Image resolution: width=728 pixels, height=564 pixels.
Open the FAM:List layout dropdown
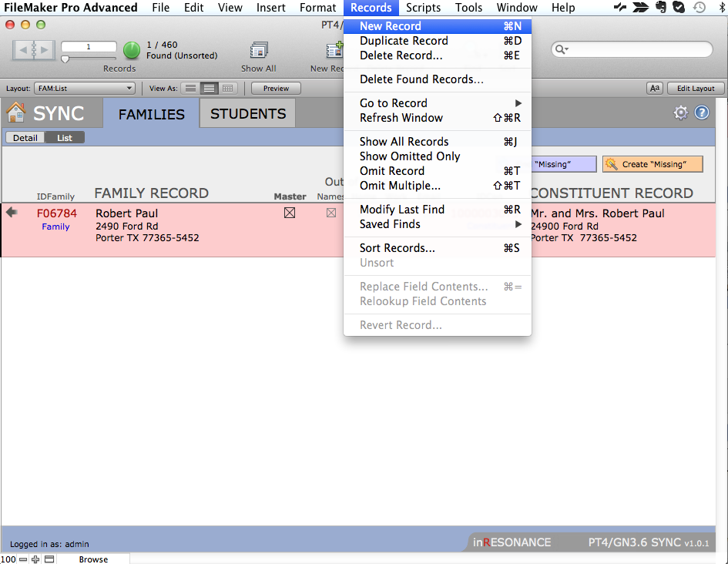[85, 88]
